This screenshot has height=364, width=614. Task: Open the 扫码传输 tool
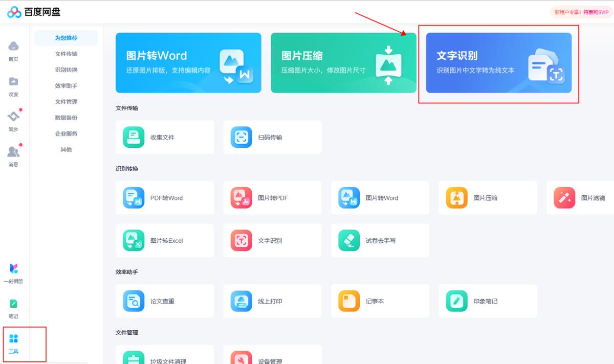[x=272, y=137]
